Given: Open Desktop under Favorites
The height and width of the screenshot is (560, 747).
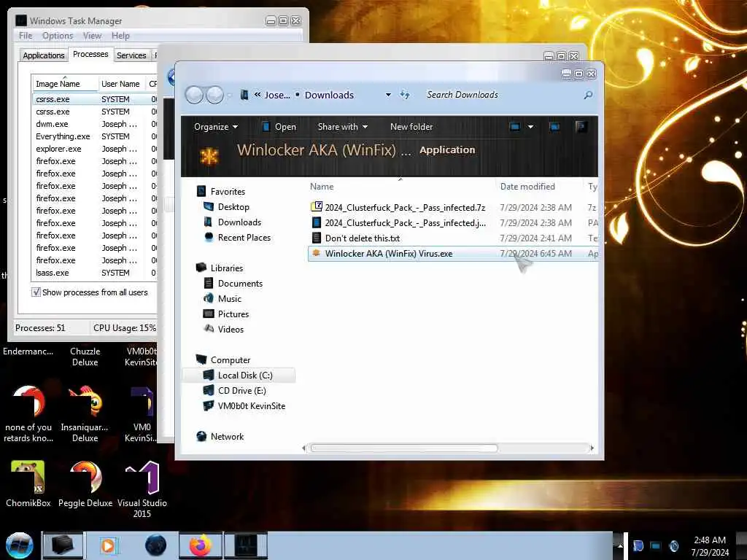Looking at the screenshot, I should point(233,206).
